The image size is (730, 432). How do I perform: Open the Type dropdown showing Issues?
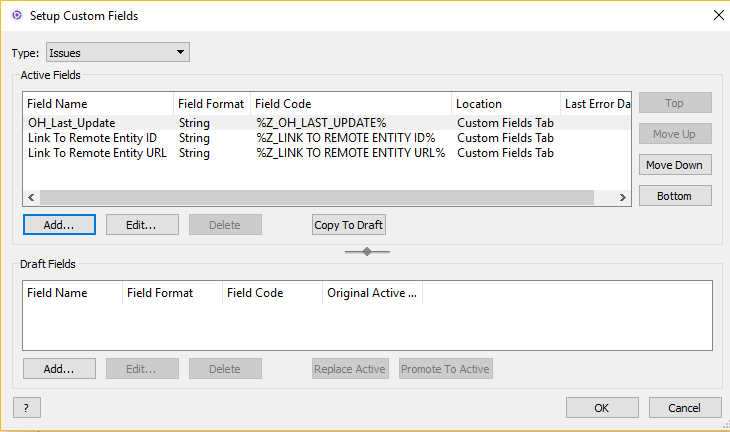click(x=116, y=52)
